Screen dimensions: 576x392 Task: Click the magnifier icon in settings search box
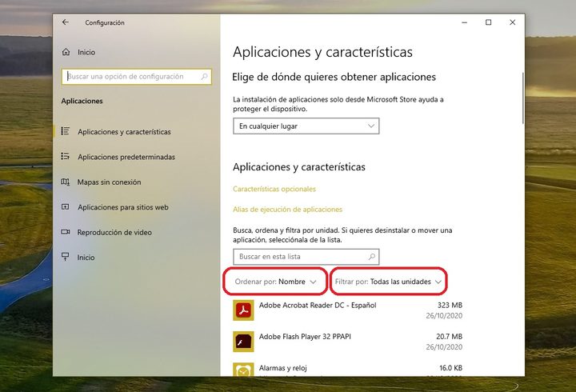point(204,77)
